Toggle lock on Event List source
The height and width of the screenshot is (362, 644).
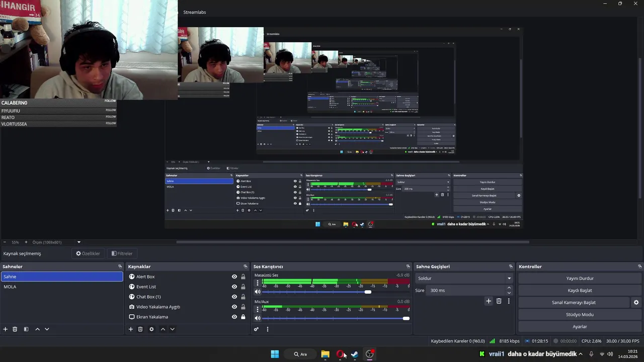coord(243,287)
